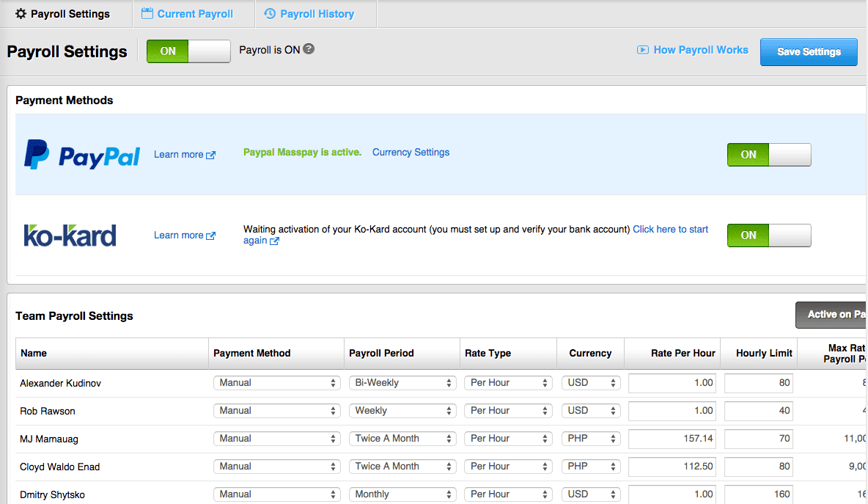Click the ko-kard logo
Image resolution: width=868 pixels, height=504 pixels.
pyautogui.click(x=70, y=235)
